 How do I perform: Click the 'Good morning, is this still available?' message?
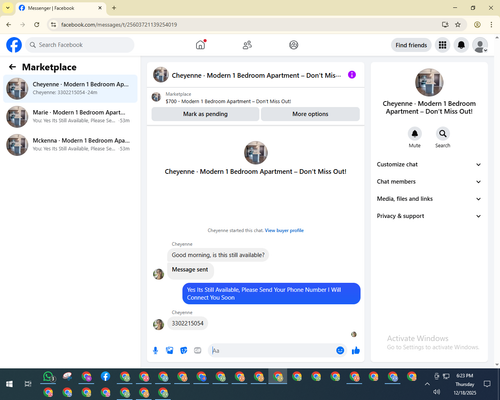tap(218, 255)
